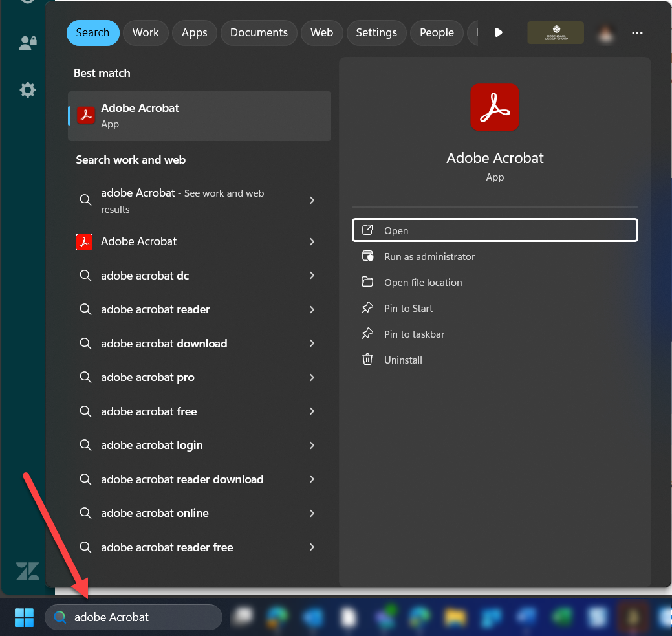The height and width of the screenshot is (636, 672).
Task: Select the 'adobe acrobat free' suggestion
Action: [x=149, y=411]
